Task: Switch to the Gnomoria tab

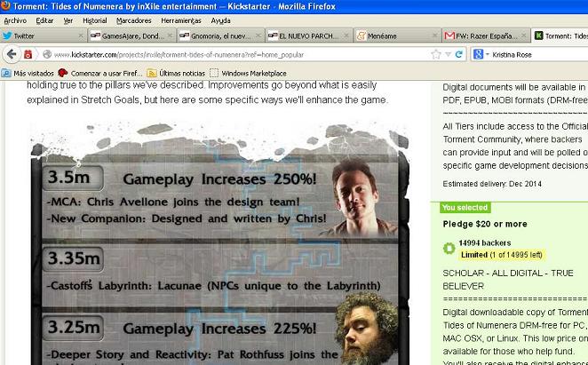Action: tap(220, 36)
